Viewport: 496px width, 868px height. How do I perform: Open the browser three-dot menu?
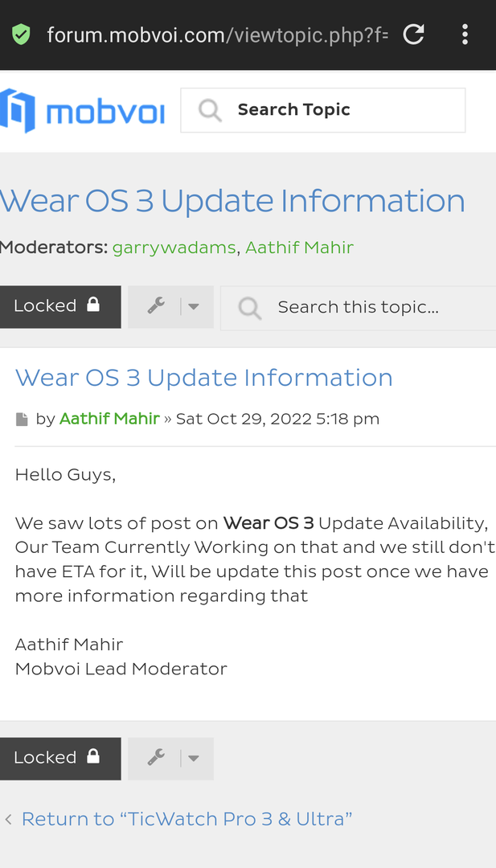[465, 35]
